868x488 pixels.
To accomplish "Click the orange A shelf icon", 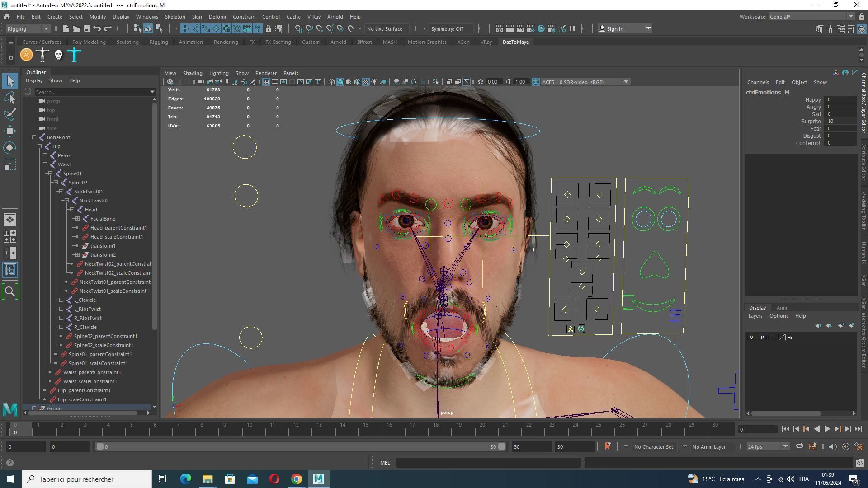I will [26, 55].
